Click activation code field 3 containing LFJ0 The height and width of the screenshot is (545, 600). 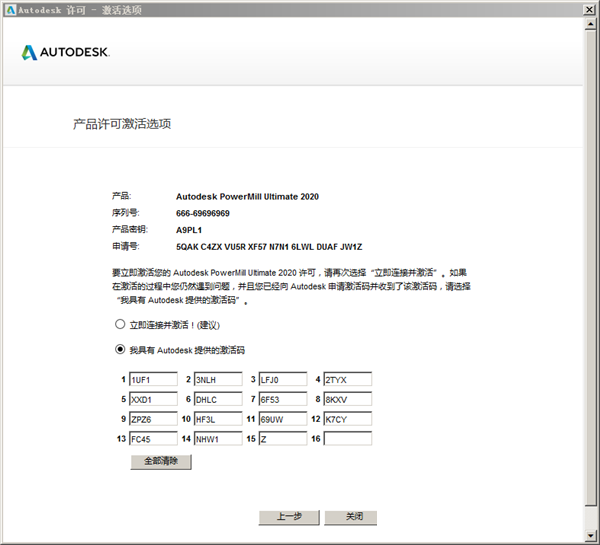pyautogui.click(x=283, y=379)
